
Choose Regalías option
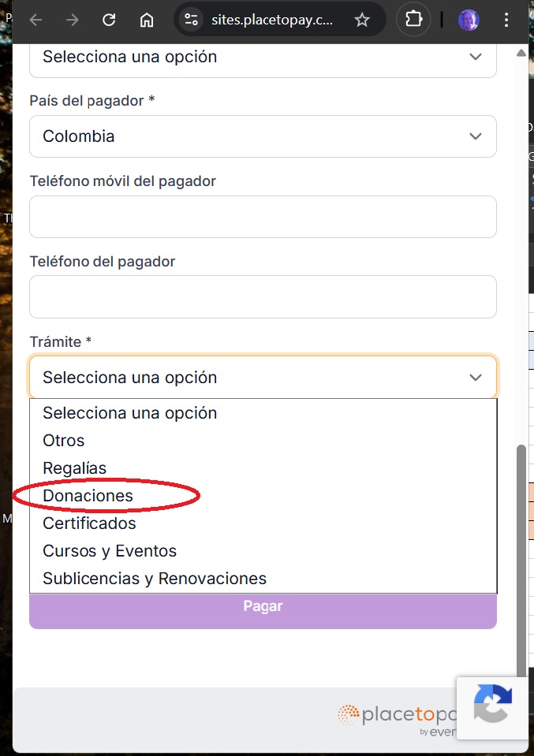tap(75, 468)
